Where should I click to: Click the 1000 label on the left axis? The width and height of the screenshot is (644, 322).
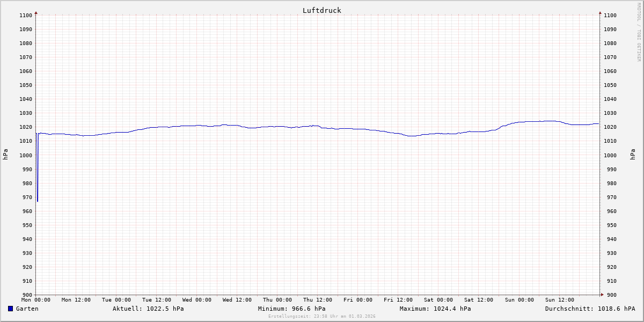pyautogui.click(x=26, y=155)
